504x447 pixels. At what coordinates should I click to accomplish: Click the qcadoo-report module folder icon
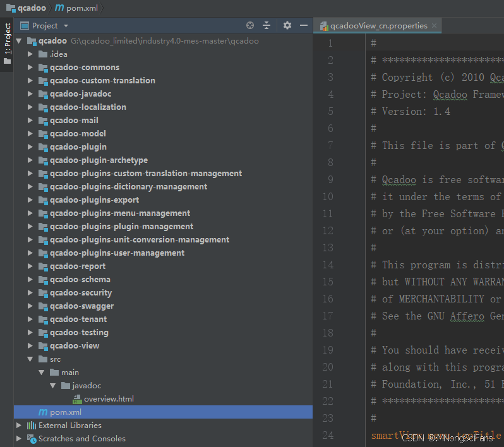(43, 266)
